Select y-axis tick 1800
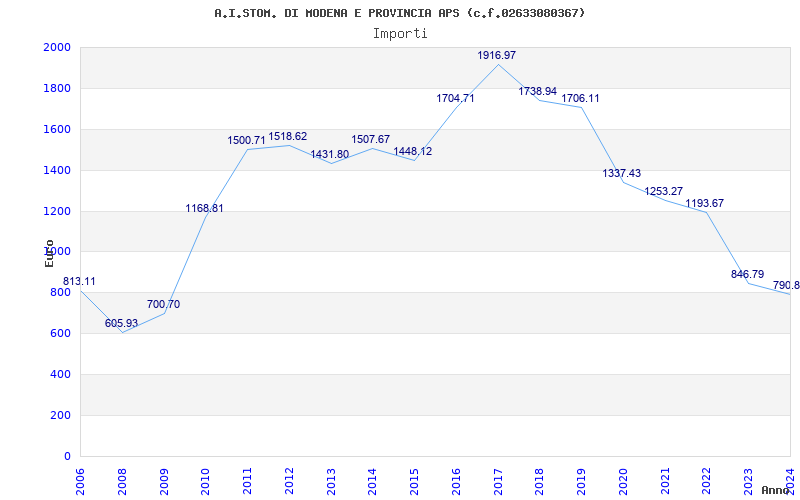The image size is (800, 500). coord(57,89)
